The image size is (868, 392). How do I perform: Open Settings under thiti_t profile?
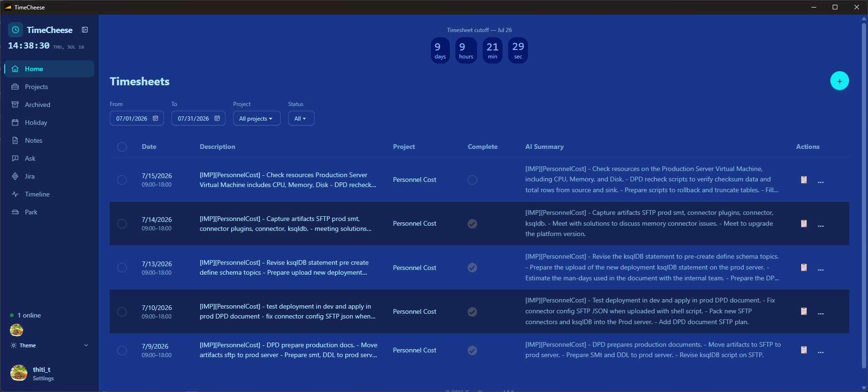coord(43,378)
